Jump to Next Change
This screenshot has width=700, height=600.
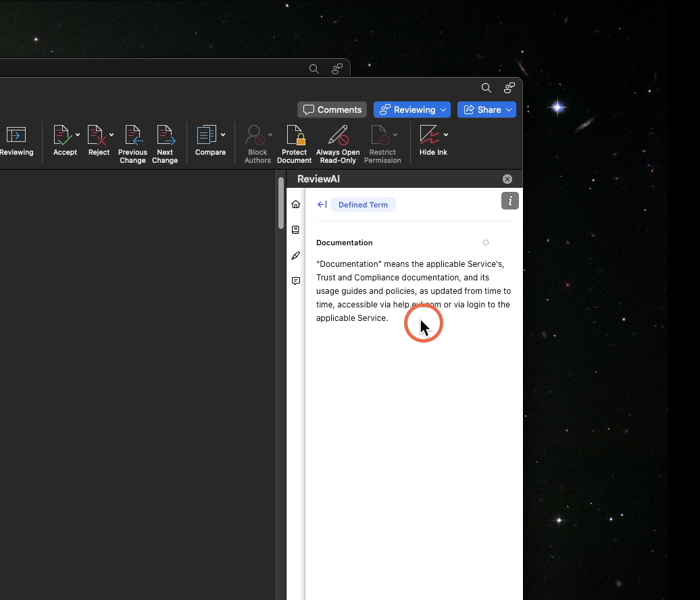click(165, 144)
